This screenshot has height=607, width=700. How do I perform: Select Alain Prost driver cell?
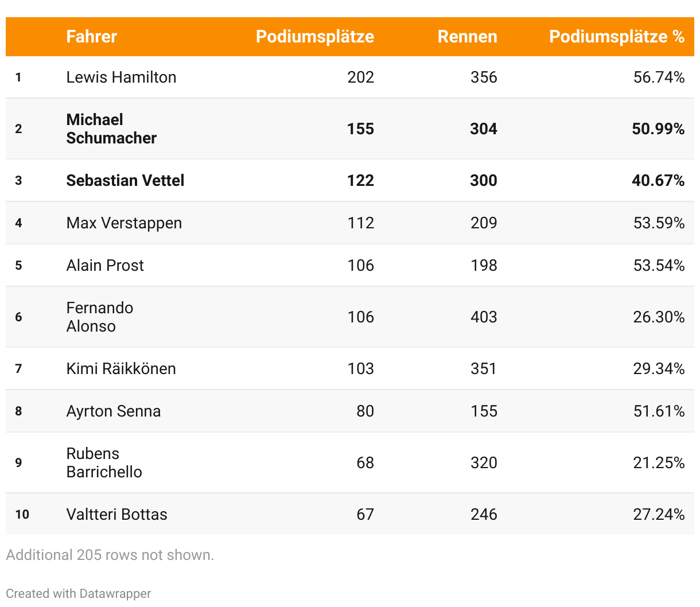click(105, 266)
